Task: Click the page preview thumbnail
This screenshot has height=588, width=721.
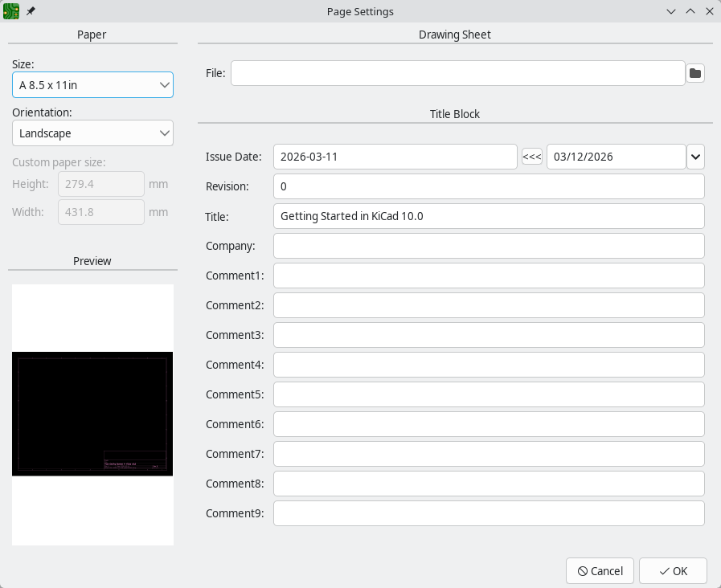Action: click(x=92, y=414)
